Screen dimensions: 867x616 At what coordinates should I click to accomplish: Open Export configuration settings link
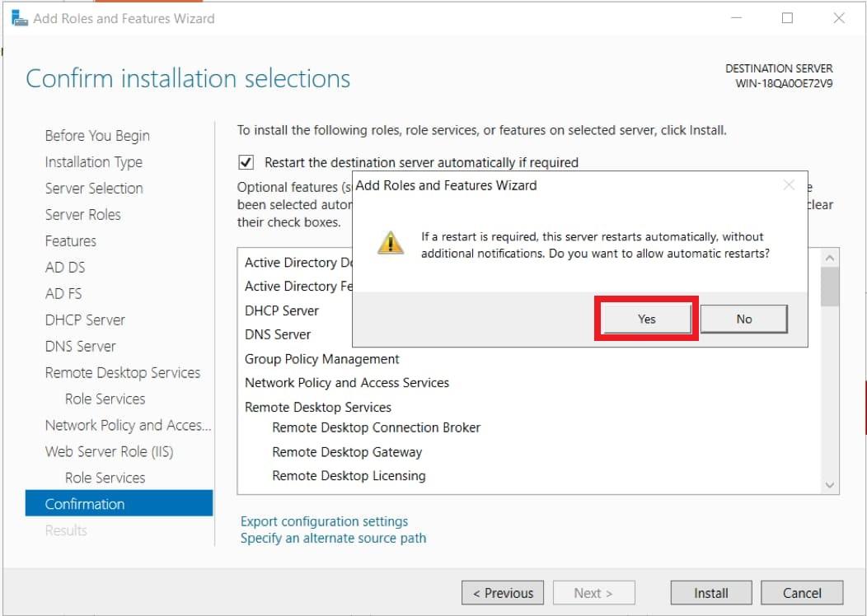pos(324,521)
